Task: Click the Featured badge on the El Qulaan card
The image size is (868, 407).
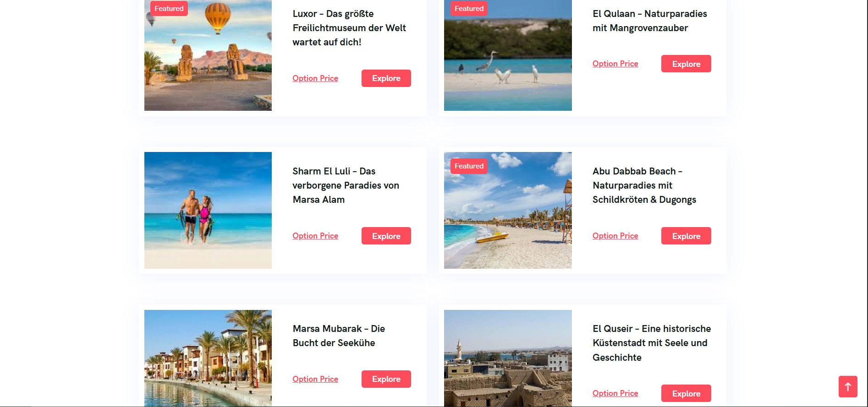Action: 469,8
